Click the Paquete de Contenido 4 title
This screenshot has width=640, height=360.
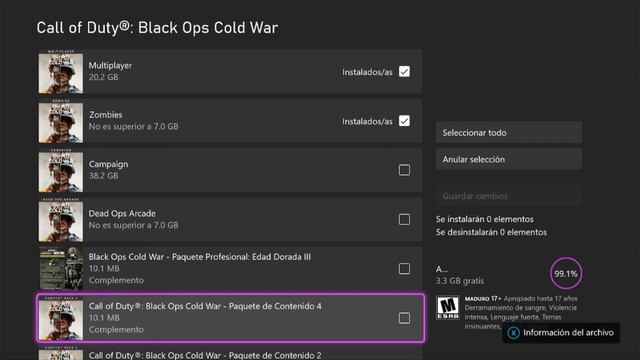[205, 306]
